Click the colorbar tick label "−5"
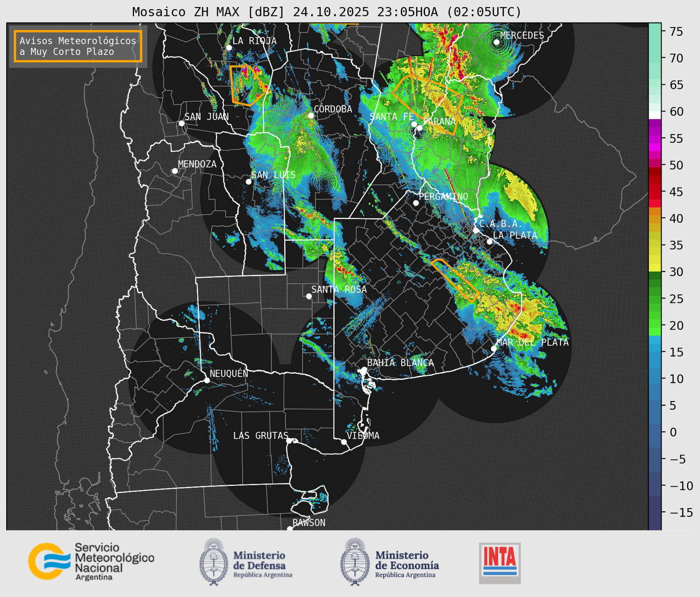Image resolution: width=700 pixels, height=597 pixels. pos(678,459)
